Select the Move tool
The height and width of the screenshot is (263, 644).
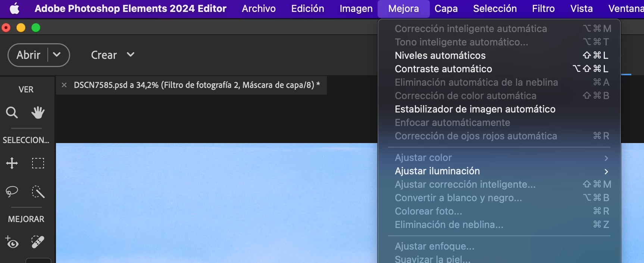coord(12,163)
